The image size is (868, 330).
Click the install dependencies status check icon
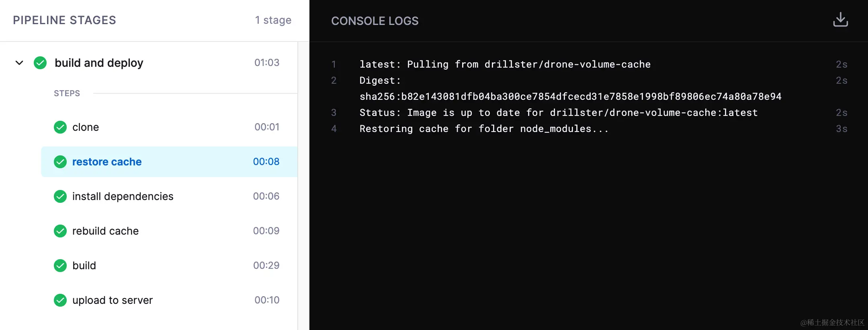pyautogui.click(x=60, y=196)
